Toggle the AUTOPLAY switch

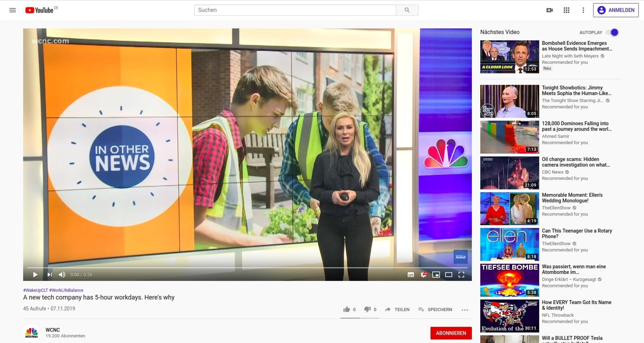[612, 32]
